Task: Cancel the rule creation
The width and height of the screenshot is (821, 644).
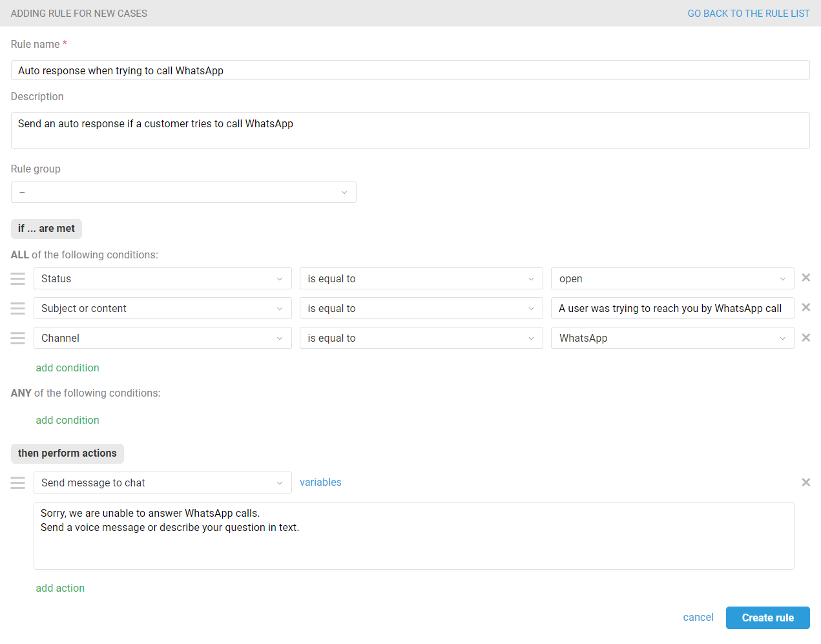Action: (698, 618)
